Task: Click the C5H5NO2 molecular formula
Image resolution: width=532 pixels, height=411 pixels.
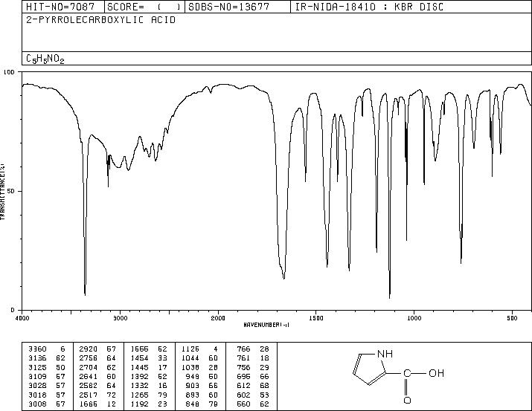Action: pyautogui.click(x=45, y=59)
